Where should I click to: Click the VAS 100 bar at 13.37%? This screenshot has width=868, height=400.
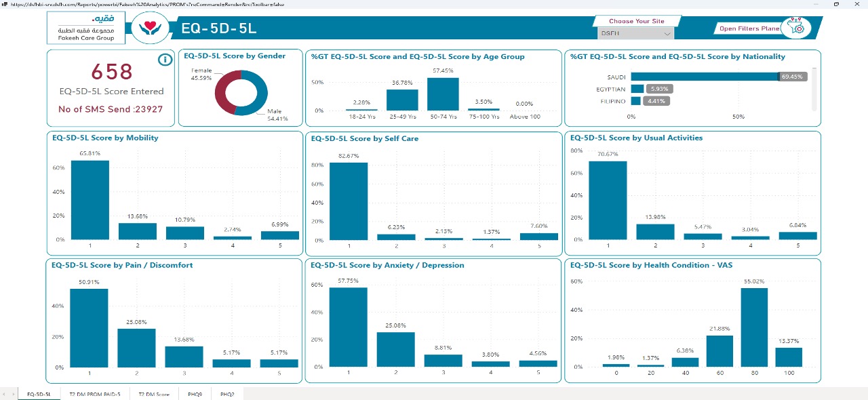click(x=789, y=357)
